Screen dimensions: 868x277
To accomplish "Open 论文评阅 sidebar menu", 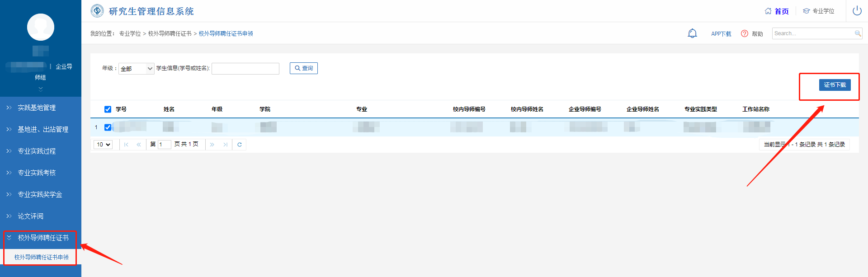I will tap(31, 216).
